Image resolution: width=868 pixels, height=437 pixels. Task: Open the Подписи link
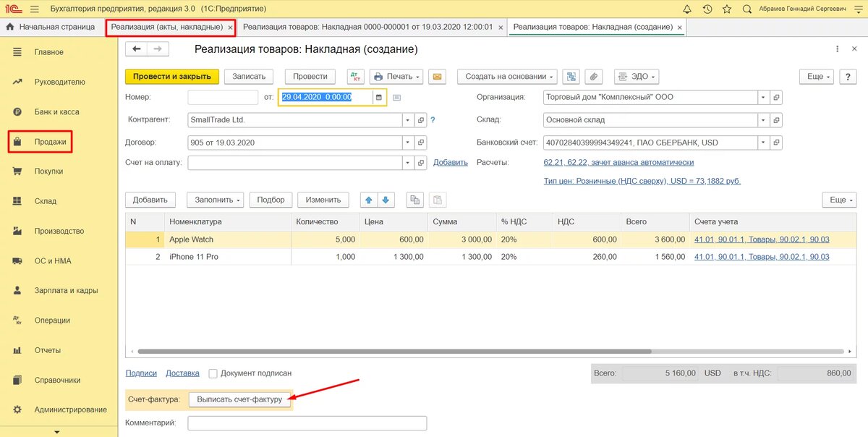point(141,373)
